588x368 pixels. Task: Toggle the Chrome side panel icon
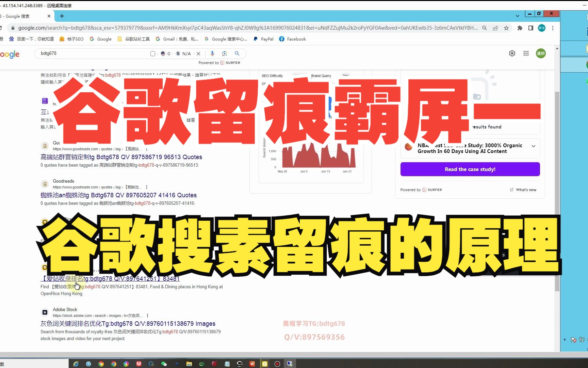(531, 28)
